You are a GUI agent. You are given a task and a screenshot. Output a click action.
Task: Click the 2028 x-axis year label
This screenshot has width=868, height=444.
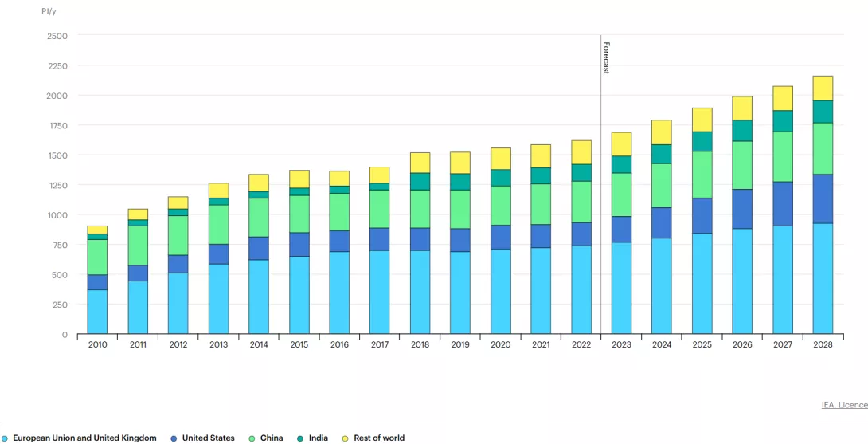(823, 345)
